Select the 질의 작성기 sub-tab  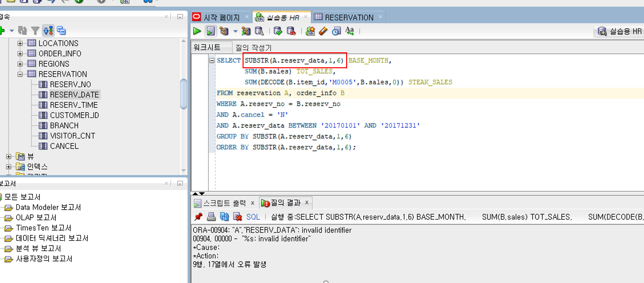254,47
